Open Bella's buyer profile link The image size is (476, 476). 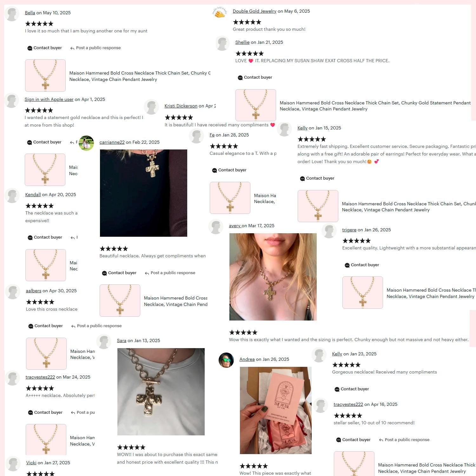coord(30,13)
